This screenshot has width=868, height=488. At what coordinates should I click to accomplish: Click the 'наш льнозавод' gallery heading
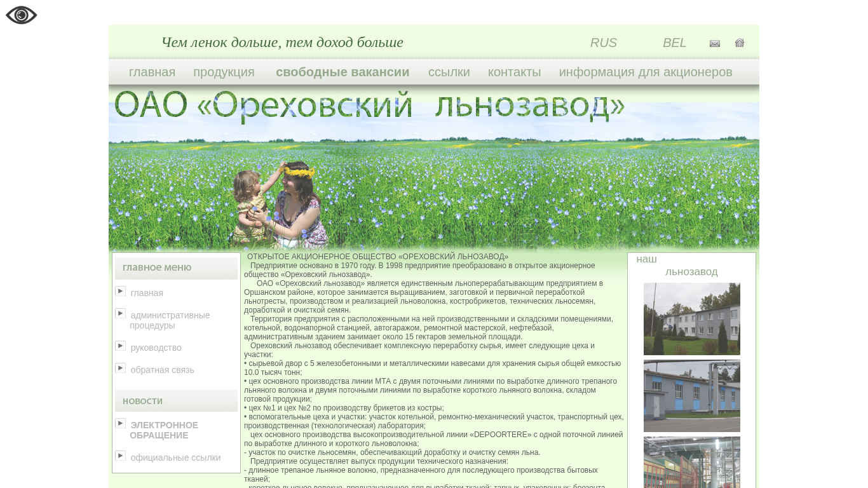(677, 266)
